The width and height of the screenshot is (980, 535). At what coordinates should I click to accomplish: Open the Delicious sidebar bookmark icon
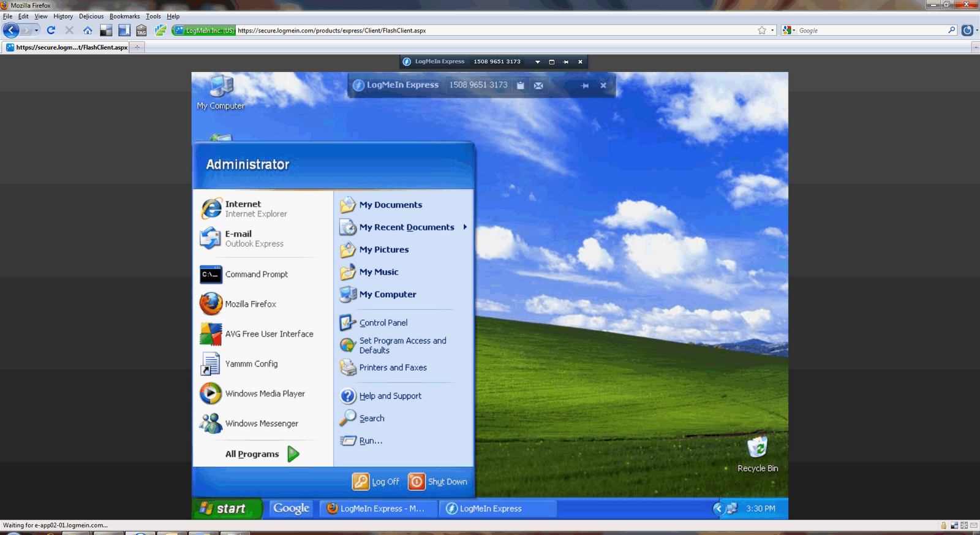pos(124,30)
